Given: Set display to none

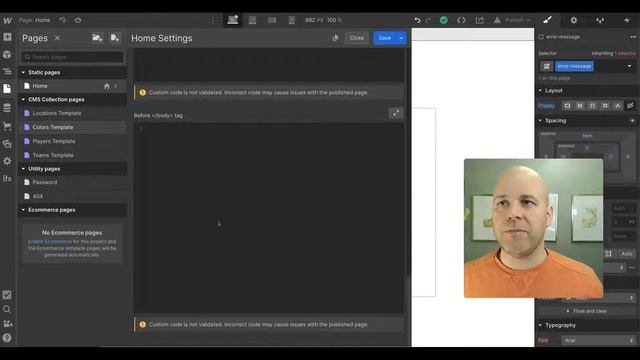Looking at the screenshot, I should pos(630,106).
